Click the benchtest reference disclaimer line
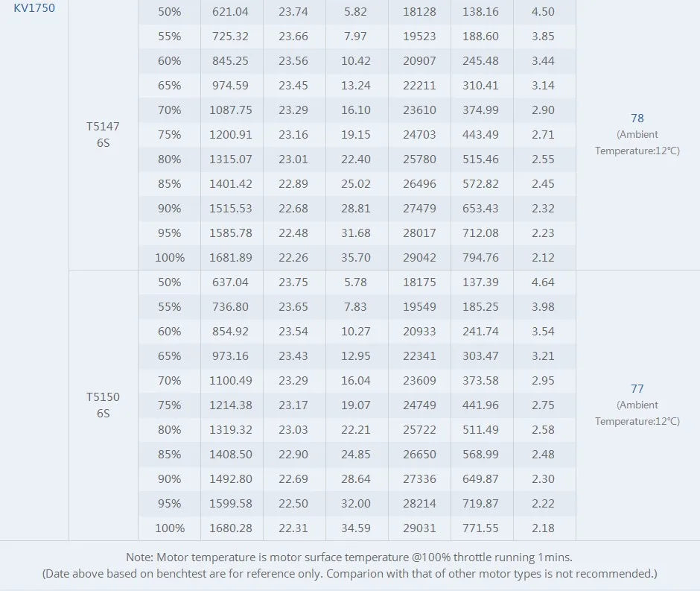 349,574
